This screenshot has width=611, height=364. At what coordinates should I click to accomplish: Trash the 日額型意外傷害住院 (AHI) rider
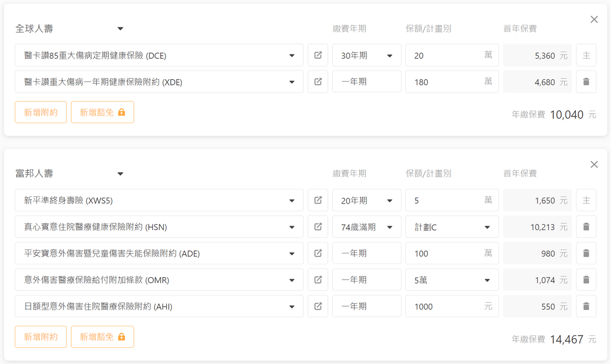point(586,306)
